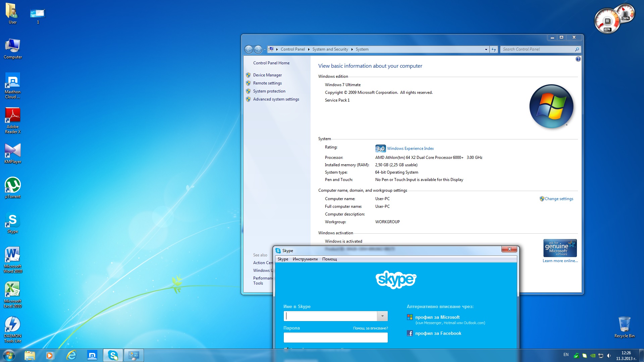Expand the root breadcrumb arrow before Control Panel
This screenshot has width=644, height=362.
tap(277, 49)
